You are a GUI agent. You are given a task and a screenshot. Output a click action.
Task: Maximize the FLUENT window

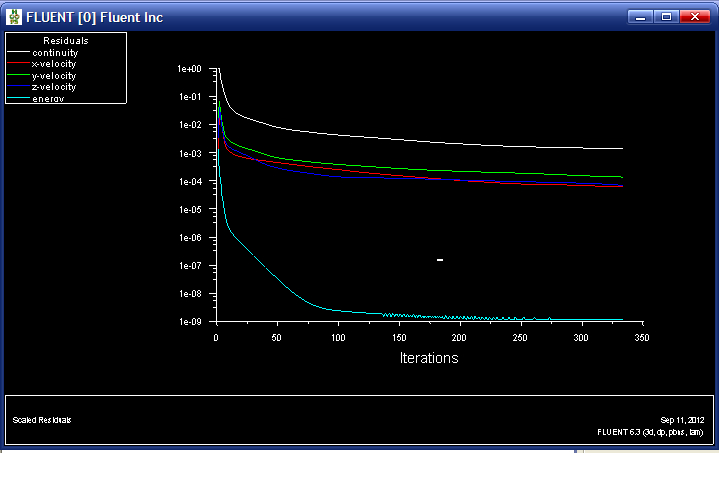tap(666, 17)
